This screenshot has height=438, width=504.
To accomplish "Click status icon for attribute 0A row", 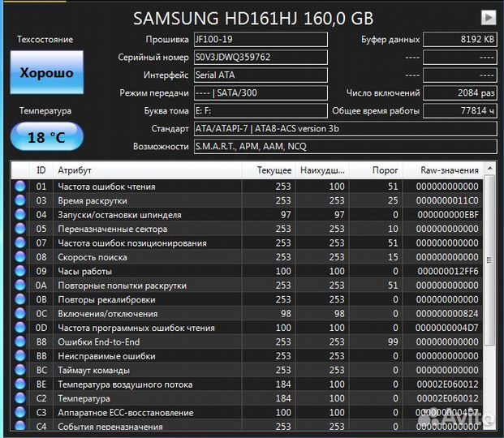I will coord(20,286).
